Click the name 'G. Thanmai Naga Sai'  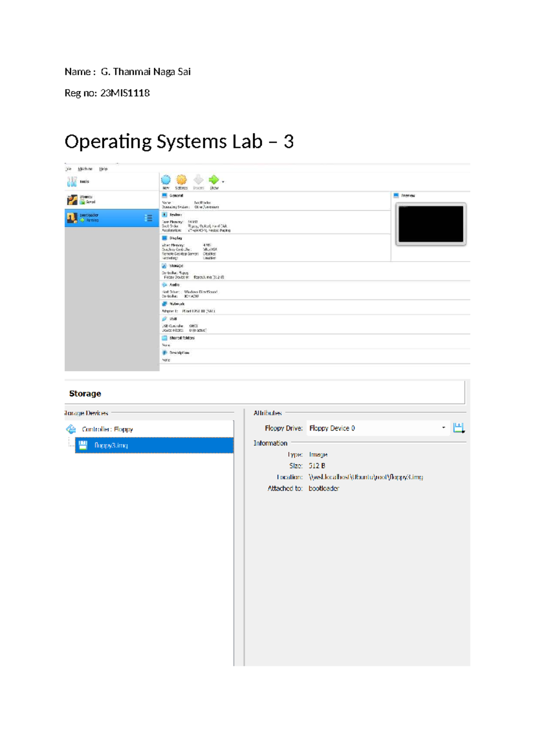click(146, 72)
